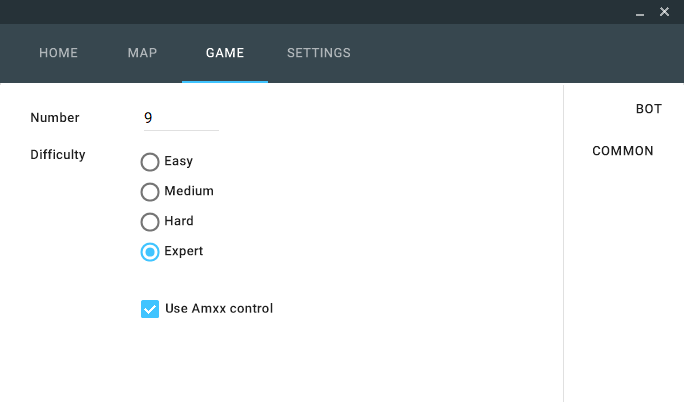Select the Expert difficulty radio button
The width and height of the screenshot is (684, 412).
[150, 252]
